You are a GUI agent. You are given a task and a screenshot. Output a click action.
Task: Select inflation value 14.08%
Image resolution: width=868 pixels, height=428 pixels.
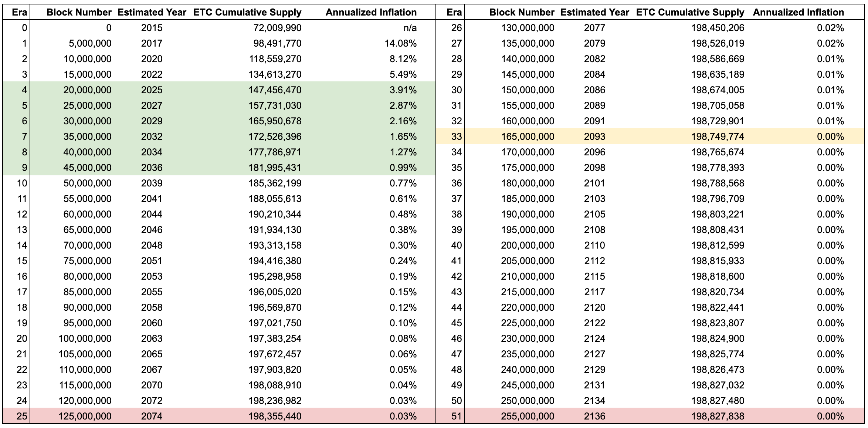[x=401, y=43]
